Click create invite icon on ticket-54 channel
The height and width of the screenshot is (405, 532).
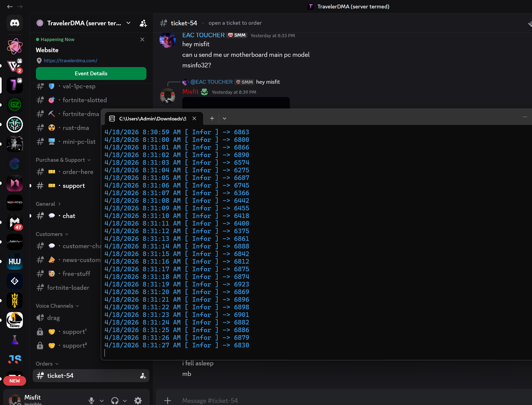click(x=143, y=376)
